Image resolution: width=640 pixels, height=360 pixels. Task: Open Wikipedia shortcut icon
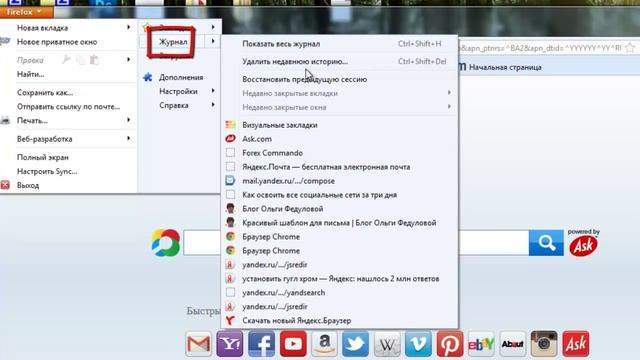pyautogui.click(x=387, y=344)
